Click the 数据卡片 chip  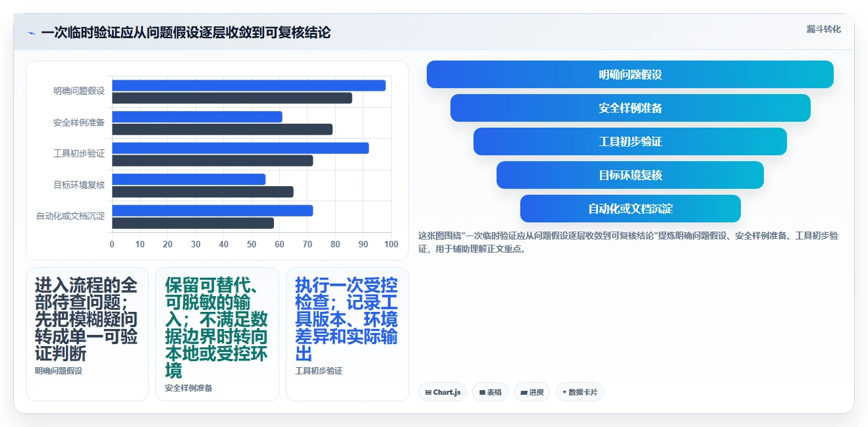(580, 392)
